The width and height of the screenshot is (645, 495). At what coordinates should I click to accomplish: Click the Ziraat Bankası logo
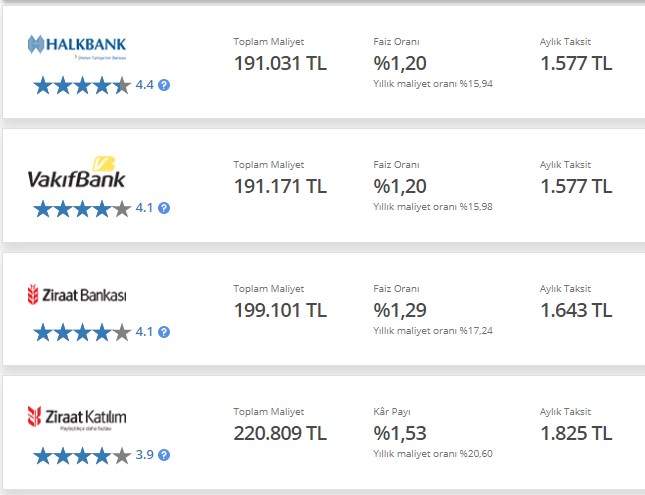(x=77, y=295)
